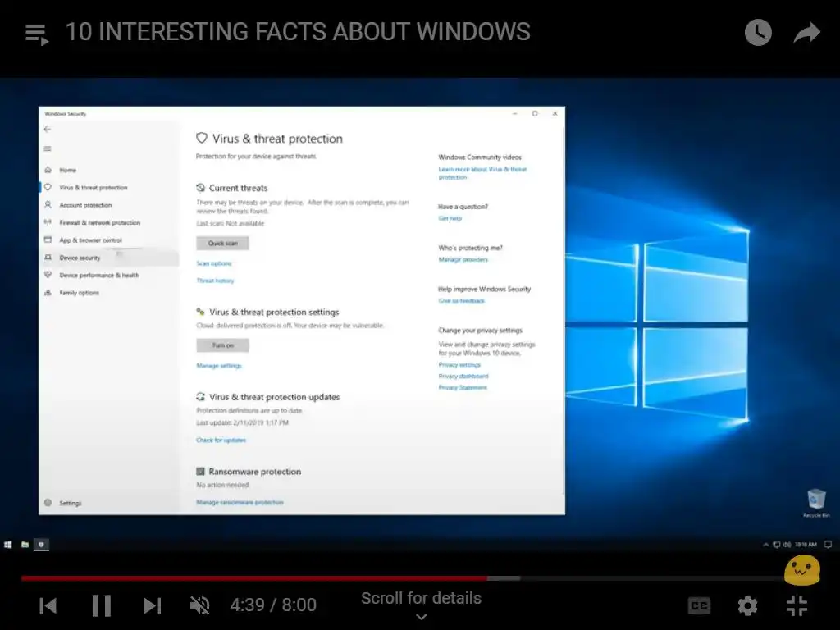Open Manage settings link

point(218,366)
